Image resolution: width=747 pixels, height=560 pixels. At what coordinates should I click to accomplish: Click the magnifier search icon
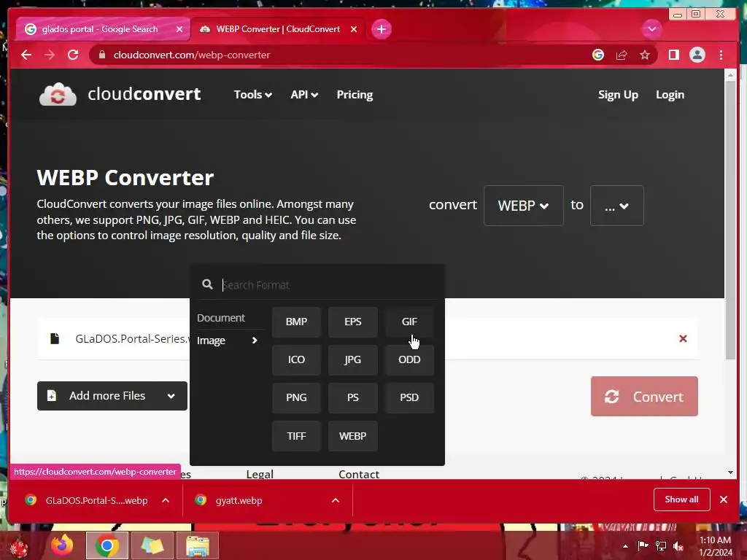pyautogui.click(x=207, y=284)
